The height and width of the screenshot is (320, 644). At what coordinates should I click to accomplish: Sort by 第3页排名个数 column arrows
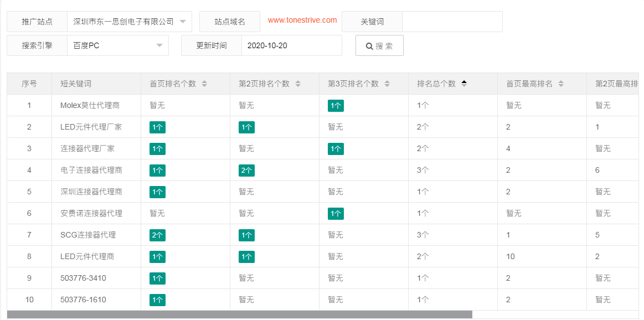tap(387, 84)
